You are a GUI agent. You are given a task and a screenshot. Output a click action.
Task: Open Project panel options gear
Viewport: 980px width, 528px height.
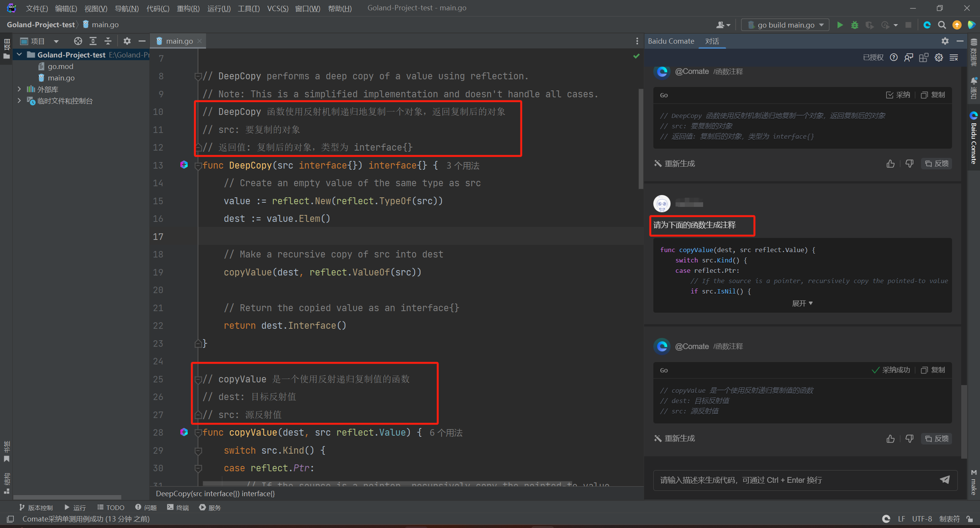[x=127, y=41]
